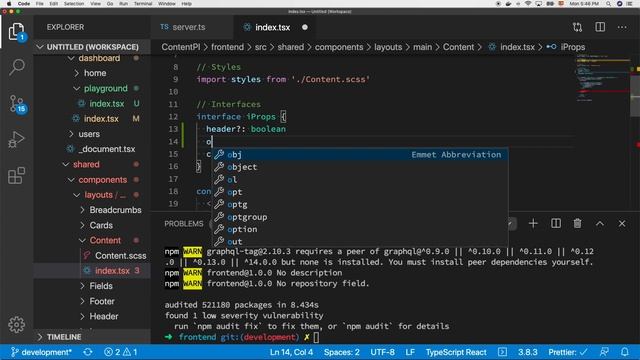The width and height of the screenshot is (640, 360).
Task: Click the 'frontend' breadcrumb segment
Action: pos(227,47)
